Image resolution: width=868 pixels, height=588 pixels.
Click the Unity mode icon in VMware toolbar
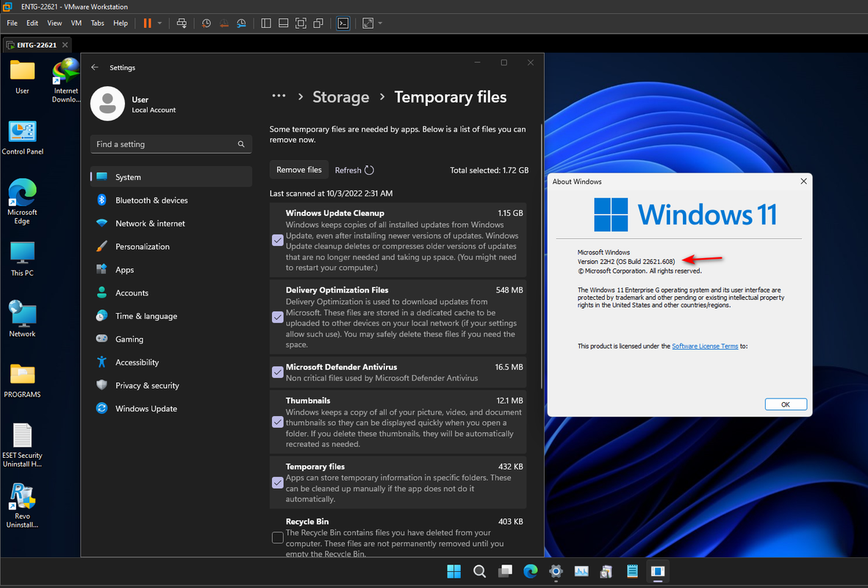(x=318, y=24)
